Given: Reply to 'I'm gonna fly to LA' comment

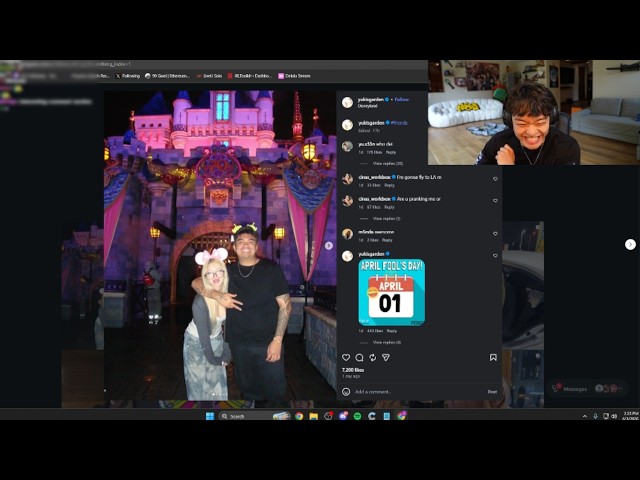Looking at the screenshot, I should tap(389, 185).
